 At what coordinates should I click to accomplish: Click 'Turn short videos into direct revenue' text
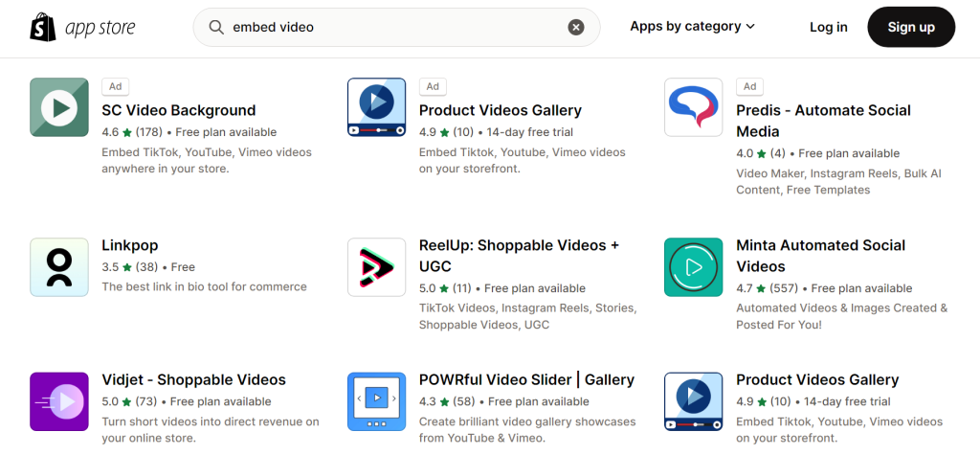click(211, 430)
